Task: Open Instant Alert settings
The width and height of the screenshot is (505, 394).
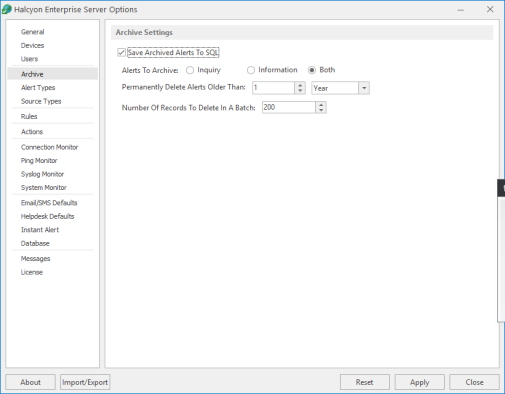Action: tap(40, 230)
